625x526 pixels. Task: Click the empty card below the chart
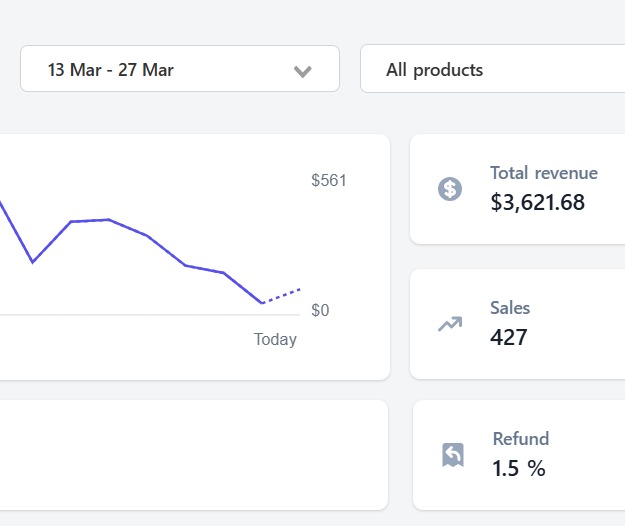tap(190, 455)
